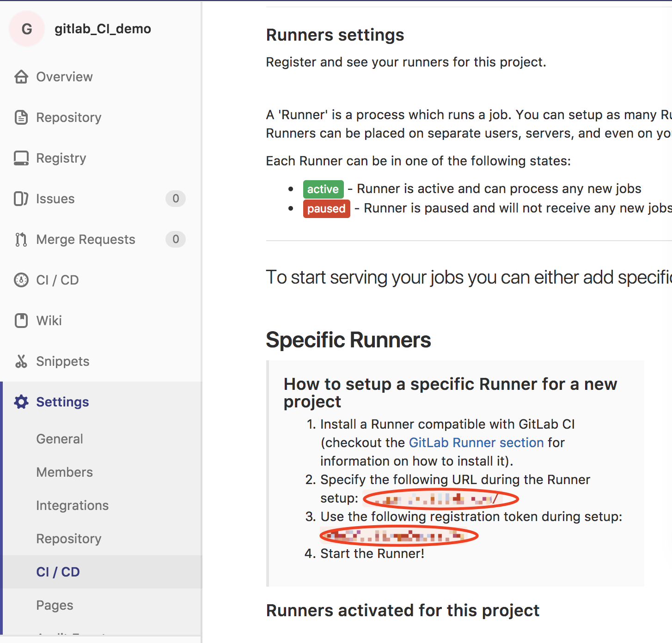Open Members under Settings
This screenshot has width=672, height=643.
tap(65, 472)
